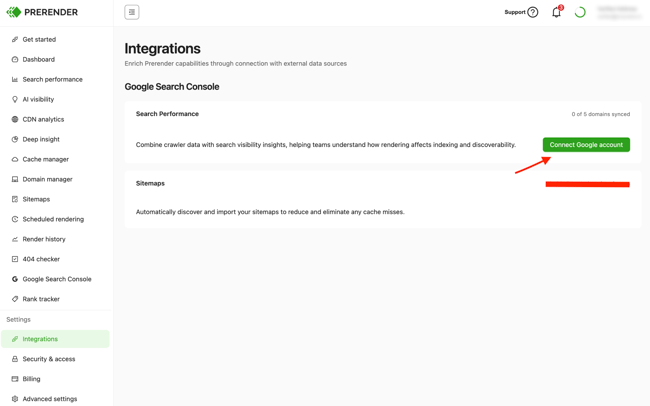The image size is (650, 406).
Task: Open Get started page
Action: pos(39,39)
